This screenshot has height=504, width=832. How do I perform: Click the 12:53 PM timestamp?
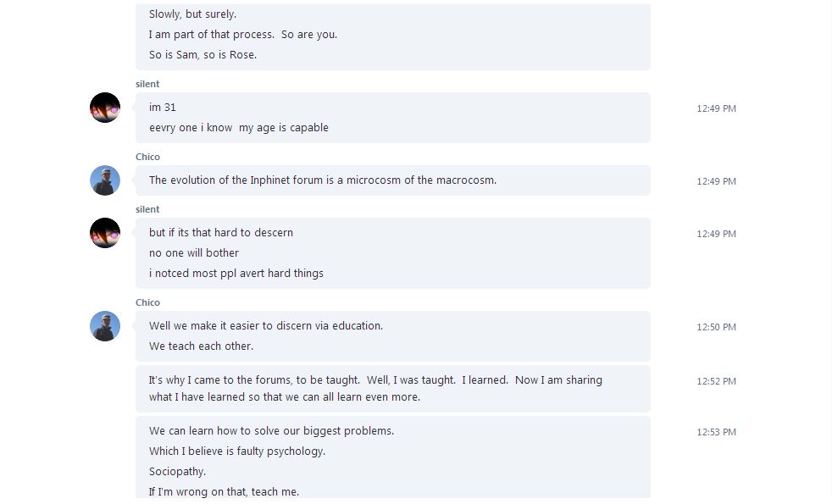click(x=716, y=432)
